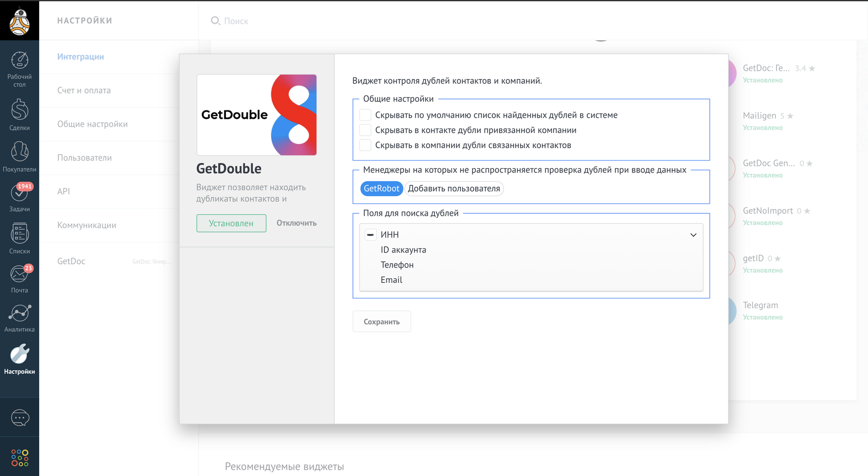Click Отключить to disable widget
This screenshot has width=868, height=476.
click(297, 223)
